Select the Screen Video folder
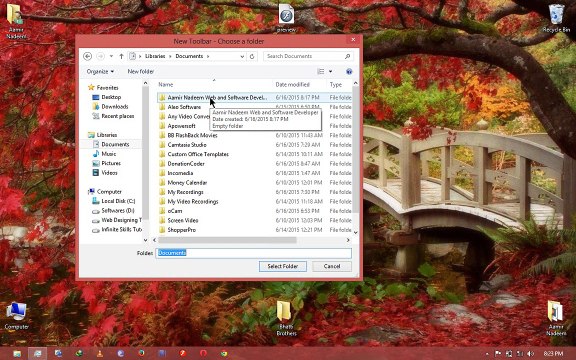 click(183, 220)
